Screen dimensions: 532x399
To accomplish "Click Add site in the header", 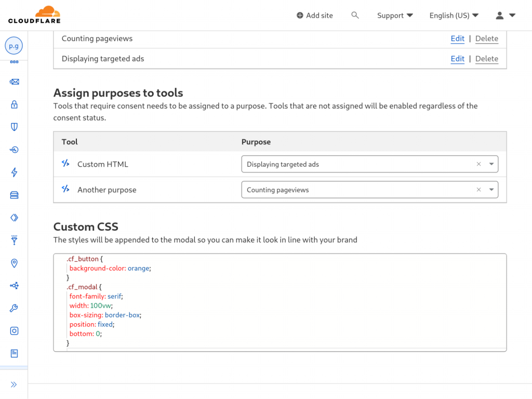I will (315, 16).
